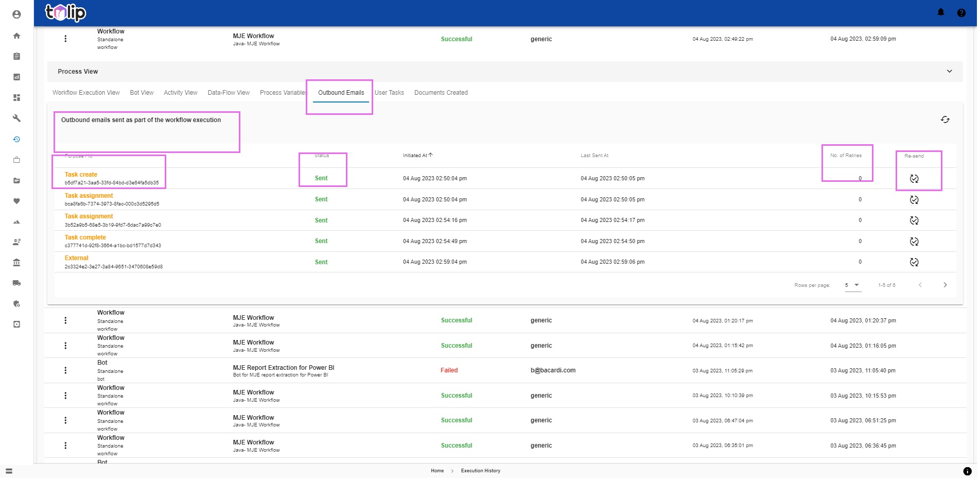Image resolution: width=980 pixels, height=479 pixels.
Task: Refresh the outbound emails list
Action: coord(945,119)
